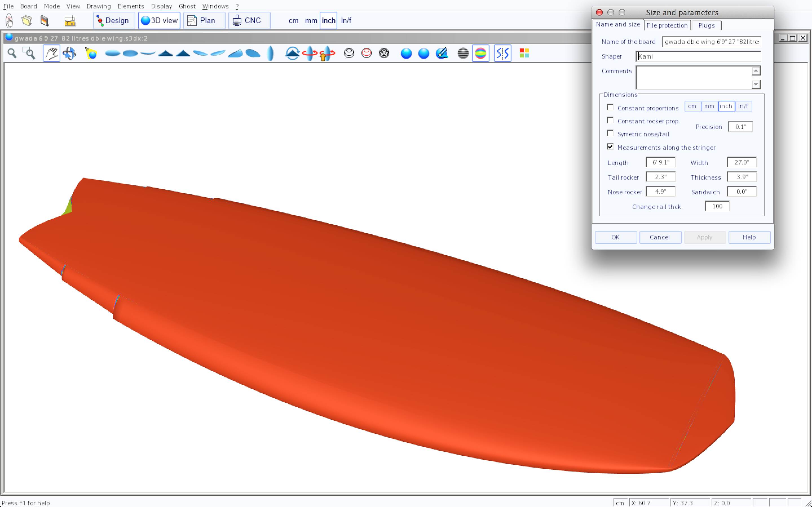Open the four-color squares palette icon
This screenshot has width=812, height=507.
tap(524, 53)
